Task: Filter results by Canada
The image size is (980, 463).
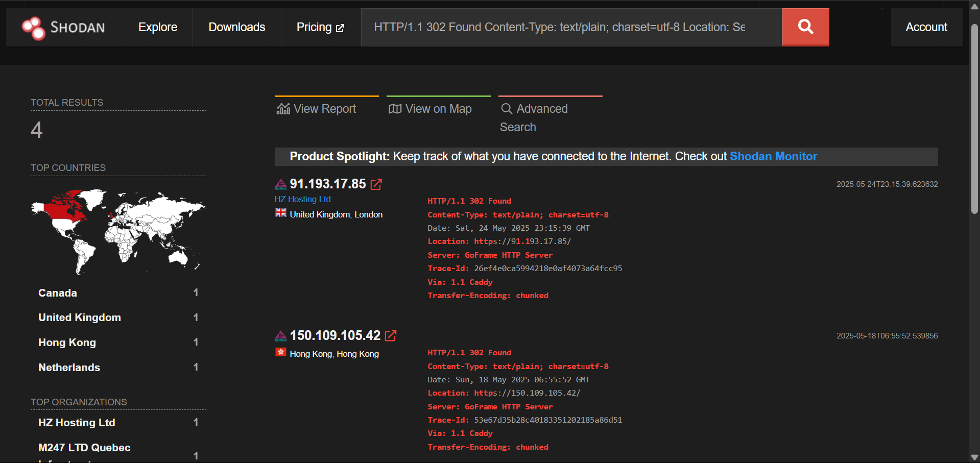Action: 58,293
